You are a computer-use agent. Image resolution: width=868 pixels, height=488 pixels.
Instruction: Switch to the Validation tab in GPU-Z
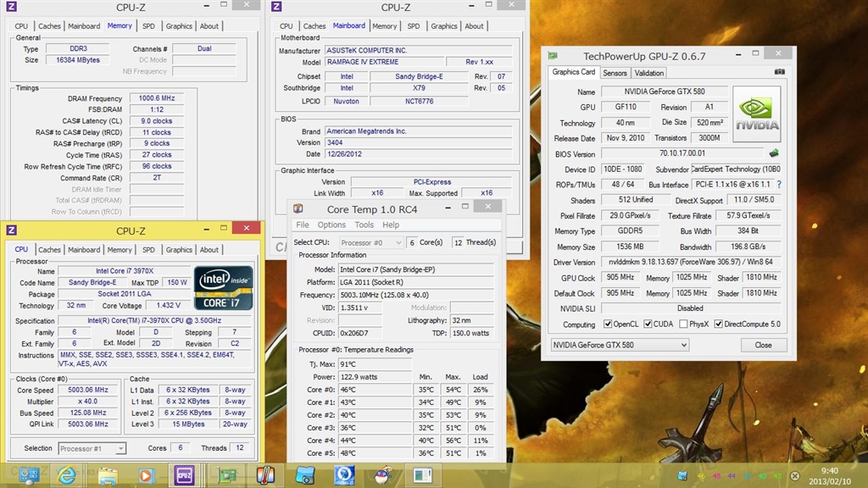pos(648,73)
